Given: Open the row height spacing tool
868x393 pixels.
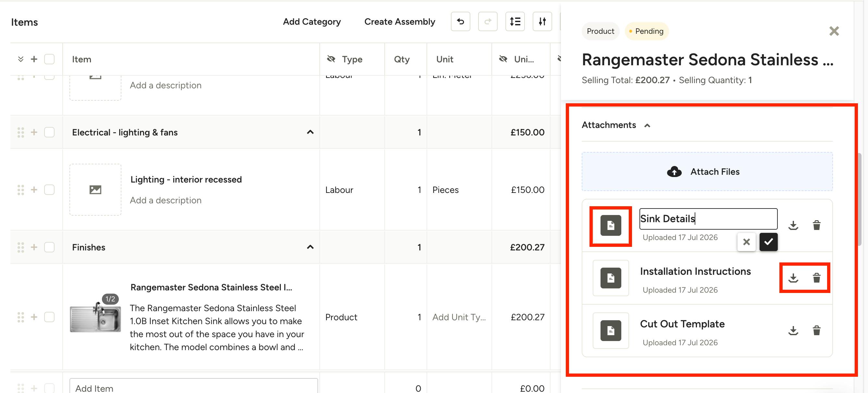Looking at the screenshot, I should [x=515, y=21].
